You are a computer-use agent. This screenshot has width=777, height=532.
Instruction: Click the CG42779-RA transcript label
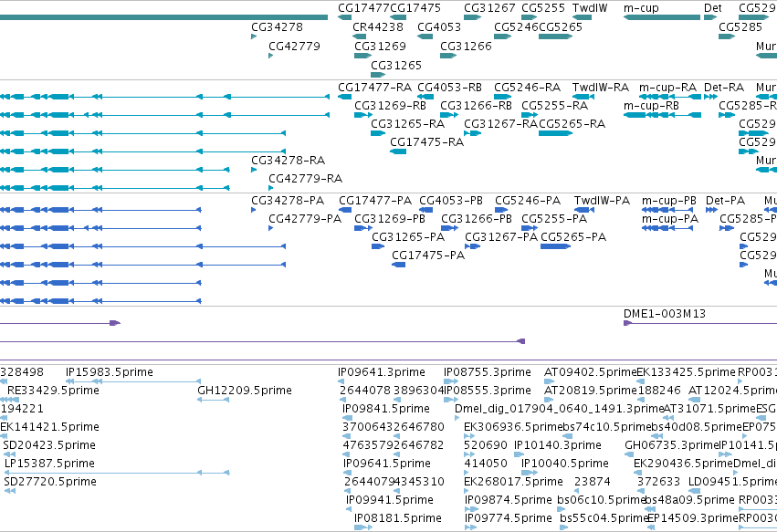[305, 179]
